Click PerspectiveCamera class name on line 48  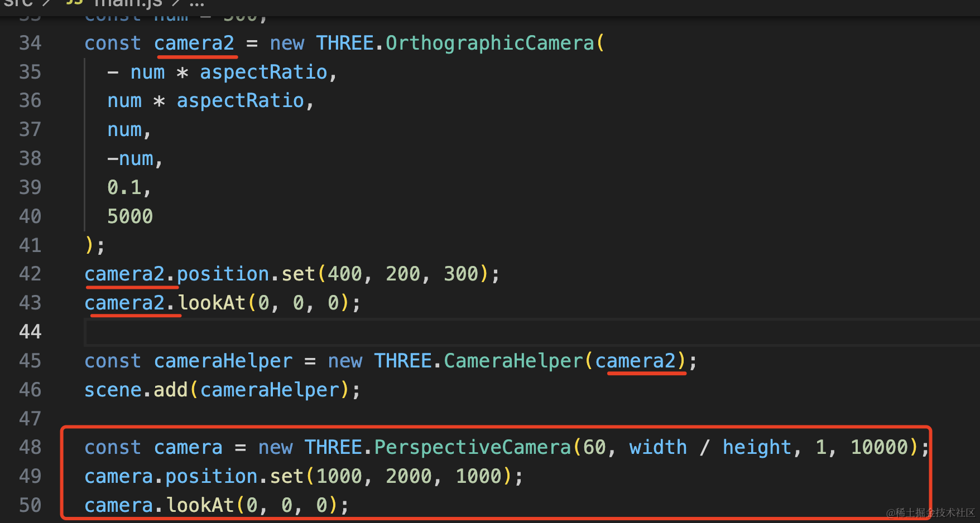coord(473,447)
